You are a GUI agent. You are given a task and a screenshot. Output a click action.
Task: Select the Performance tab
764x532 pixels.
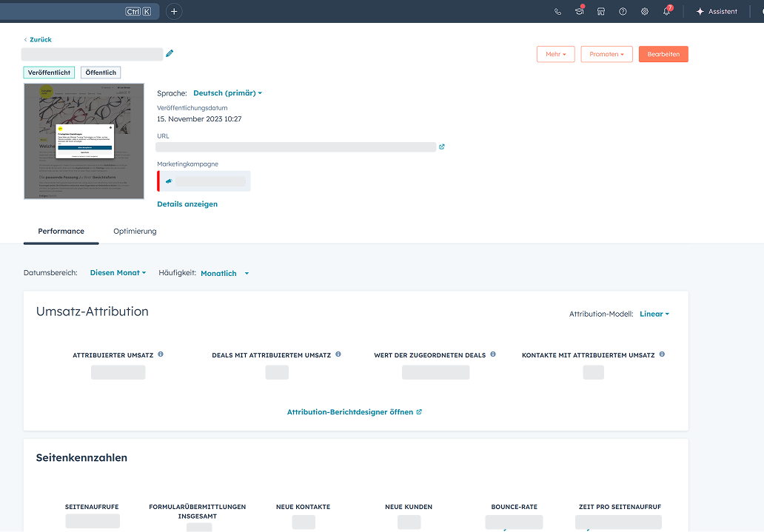[61, 231]
